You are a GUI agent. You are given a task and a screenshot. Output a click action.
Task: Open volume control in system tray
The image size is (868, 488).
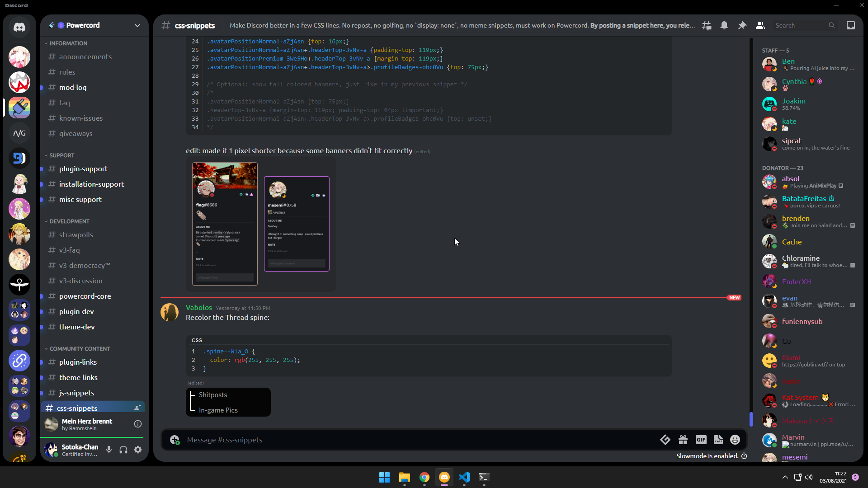pyautogui.click(x=809, y=477)
